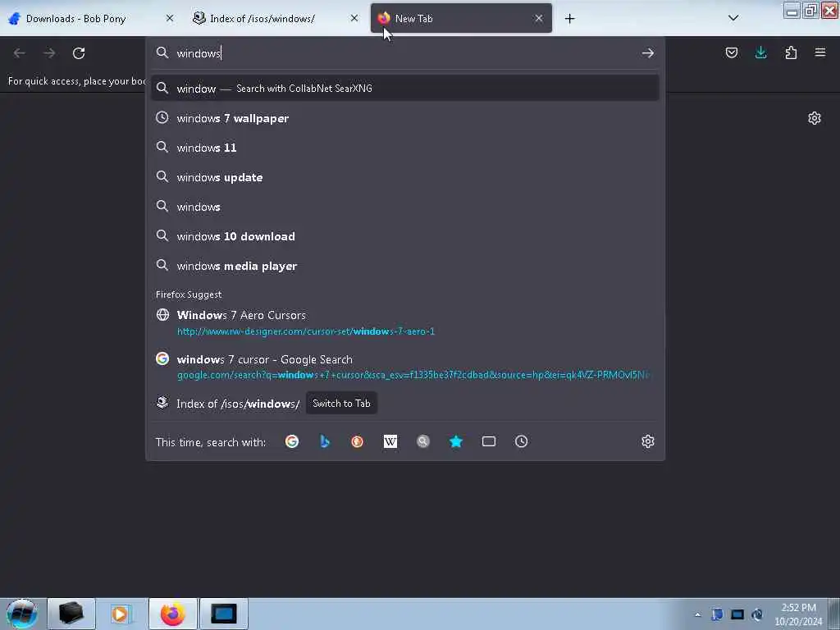Choose window — Search with CollabNet SearXNG
Screen dimensions: 840x630
pos(405,89)
